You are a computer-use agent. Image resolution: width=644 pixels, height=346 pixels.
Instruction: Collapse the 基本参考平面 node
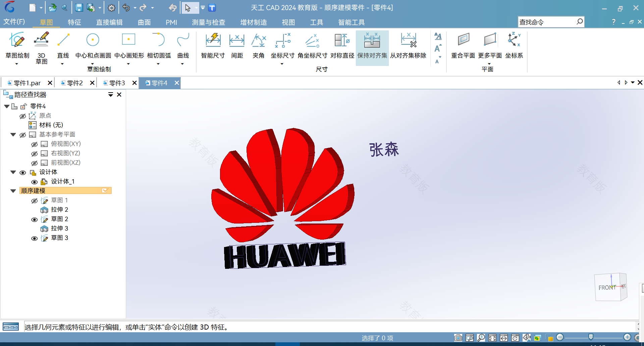[x=13, y=135]
